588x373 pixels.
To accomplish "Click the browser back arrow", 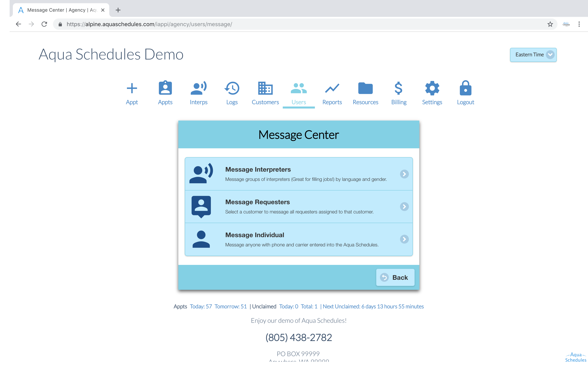I will point(18,24).
